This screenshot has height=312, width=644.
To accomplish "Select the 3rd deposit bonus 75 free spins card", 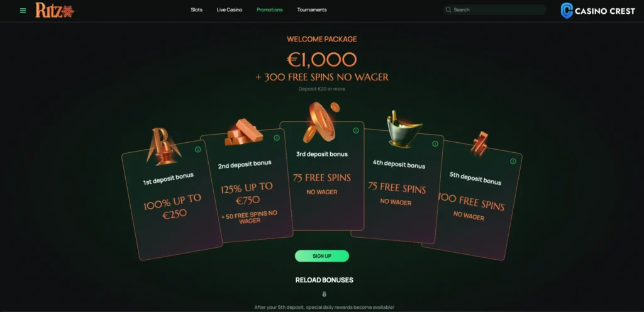I will tap(322, 175).
